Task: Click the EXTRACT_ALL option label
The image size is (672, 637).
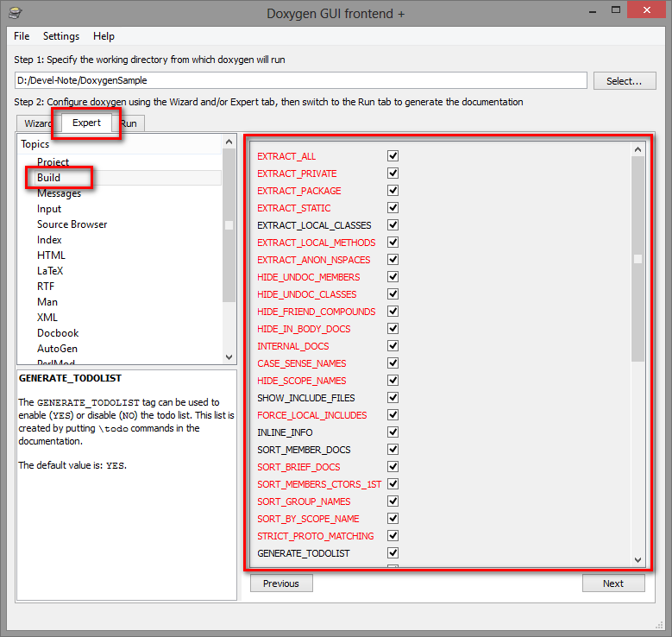Action: coord(286,156)
